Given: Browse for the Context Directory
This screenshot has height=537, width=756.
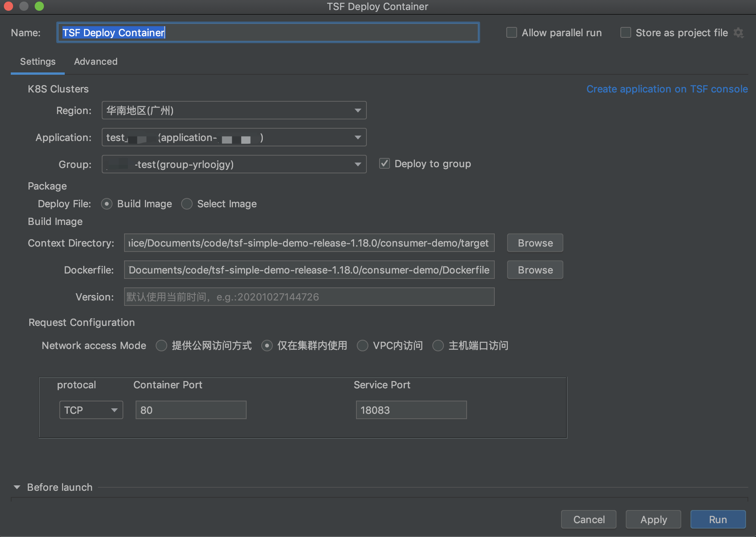Looking at the screenshot, I should tap(535, 243).
